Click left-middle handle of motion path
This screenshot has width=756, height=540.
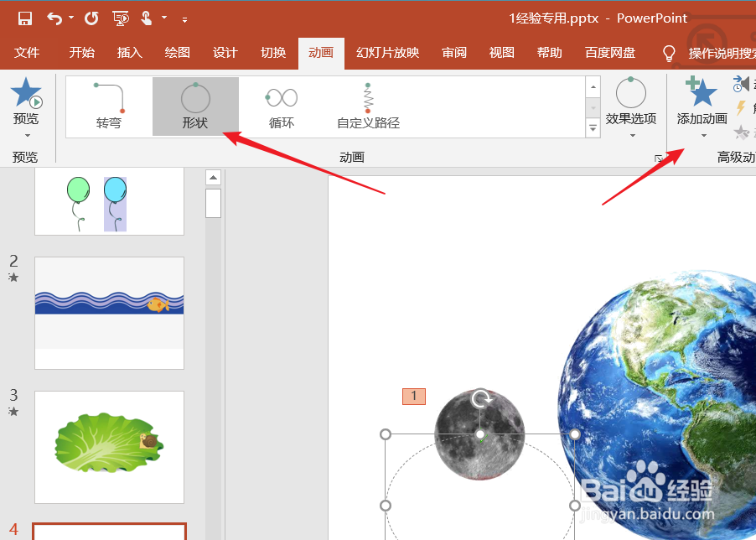click(x=386, y=506)
